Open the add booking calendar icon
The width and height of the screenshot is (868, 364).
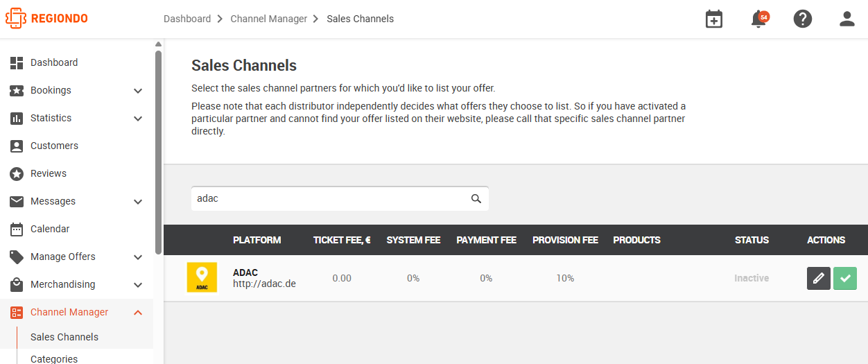[714, 19]
